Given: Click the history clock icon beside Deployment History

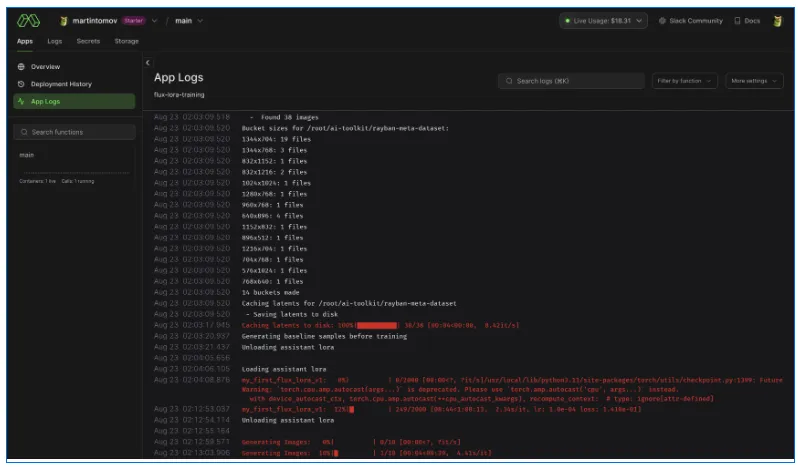Looking at the screenshot, I should pyautogui.click(x=21, y=84).
